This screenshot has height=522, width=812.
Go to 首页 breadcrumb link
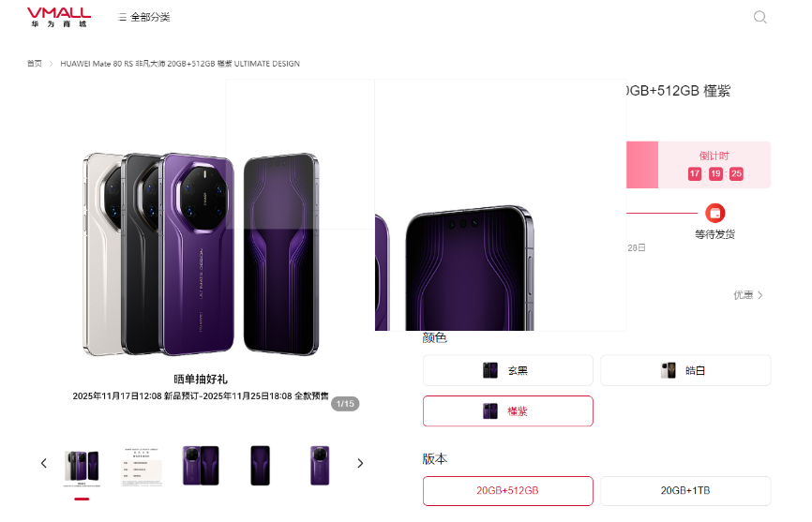(34, 64)
